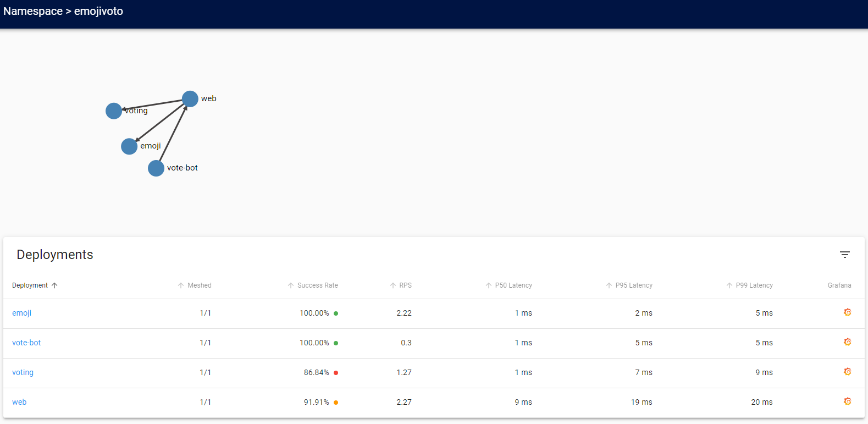Click the web row 9 ms P50 latency
Viewport: 868px width, 424px height.
coord(523,402)
